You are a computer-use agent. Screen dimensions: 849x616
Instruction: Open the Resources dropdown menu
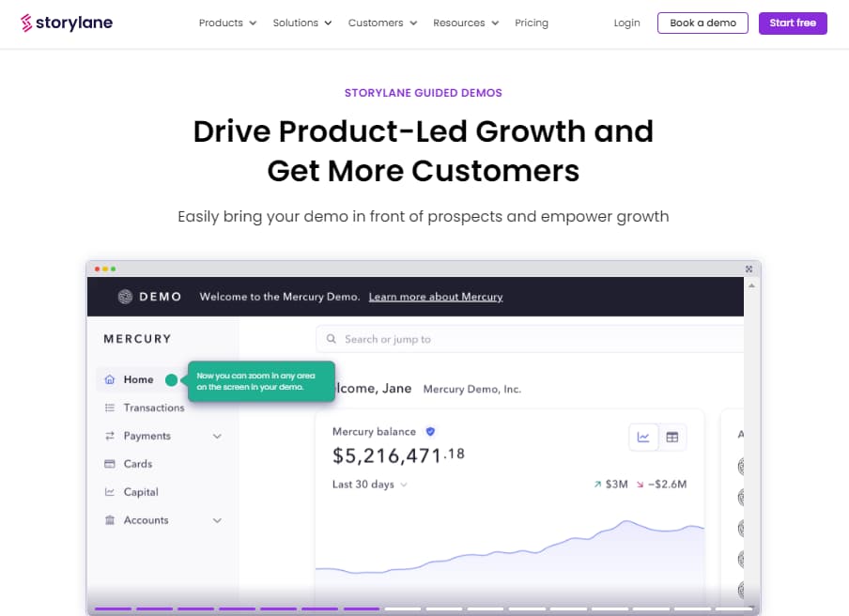[466, 23]
